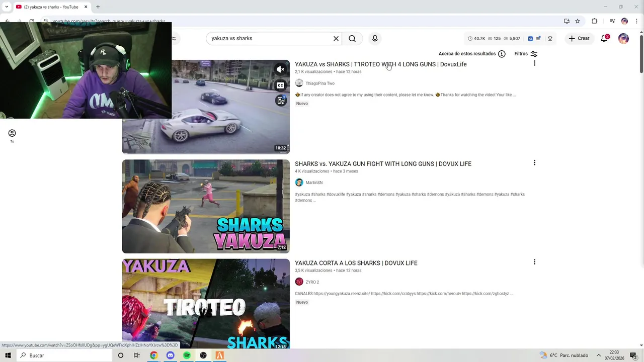Bookmark this page with the star icon
The image size is (644, 362).
click(x=578, y=21)
